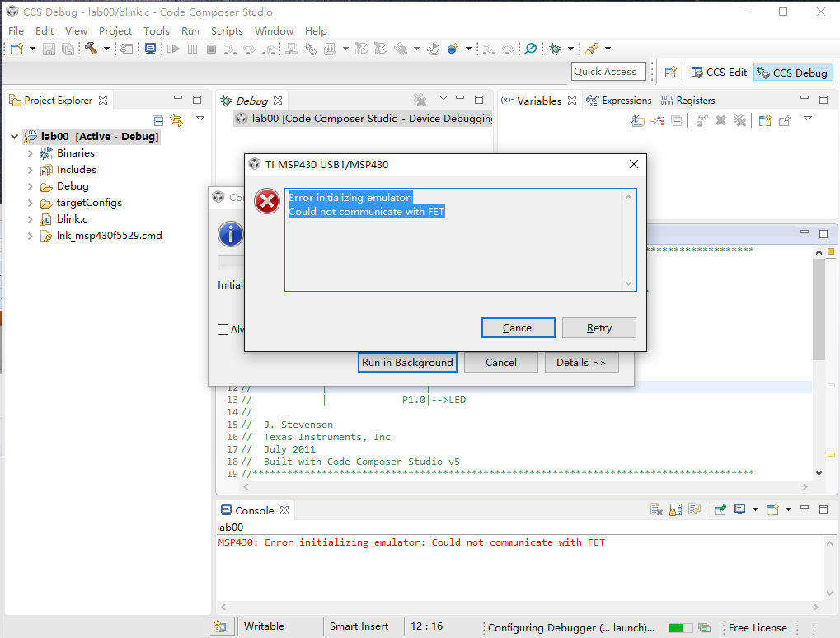Click Retry in the MSP430 error dialog
Image resolution: width=840 pixels, height=638 pixels.
pyautogui.click(x=598, y=328)
